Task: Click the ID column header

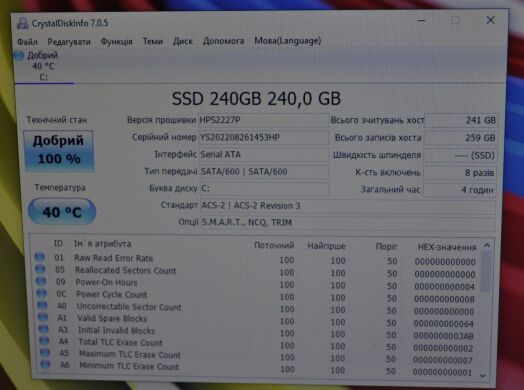Action: pos(58,244)
